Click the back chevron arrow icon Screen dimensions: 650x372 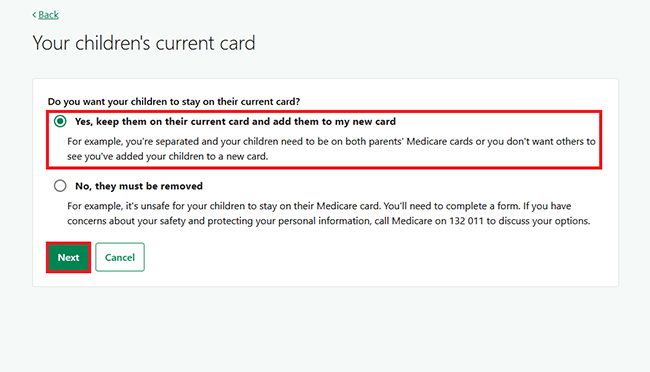click(x=34, y=15)
